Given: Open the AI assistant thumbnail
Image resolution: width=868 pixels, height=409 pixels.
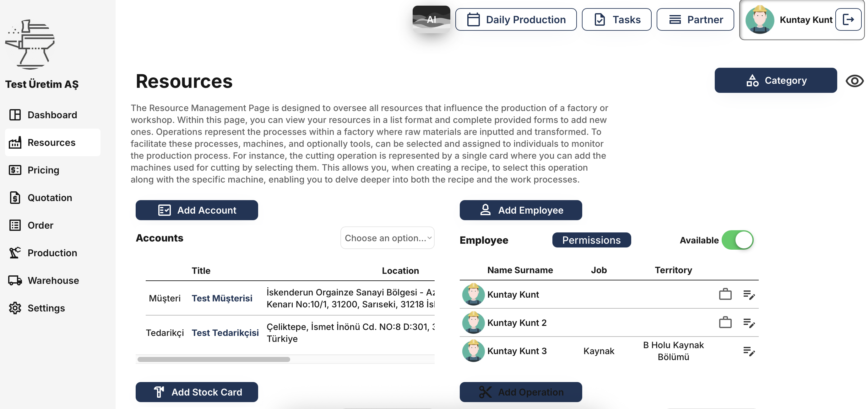Looking at the screenshot, I should click(x=431, y=19).
